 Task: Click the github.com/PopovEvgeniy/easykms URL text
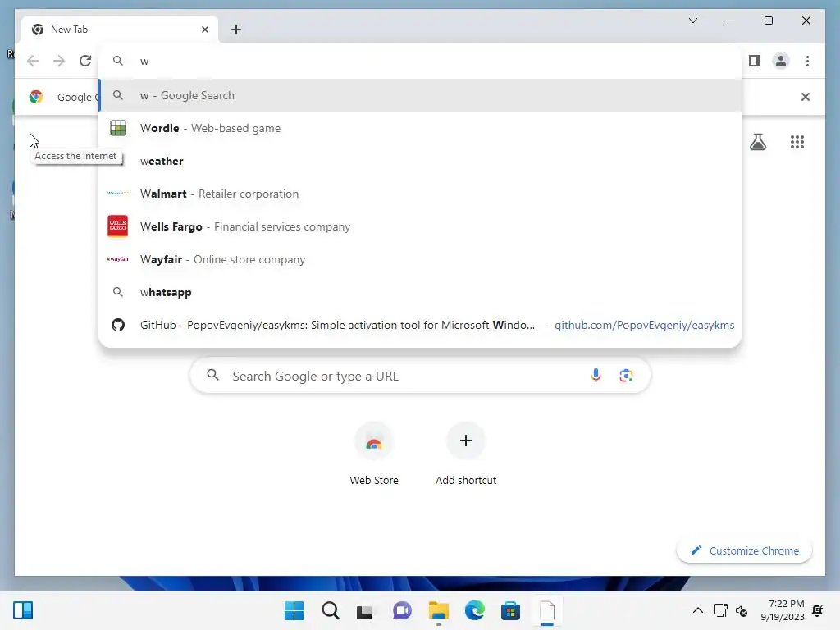[644, 325]
